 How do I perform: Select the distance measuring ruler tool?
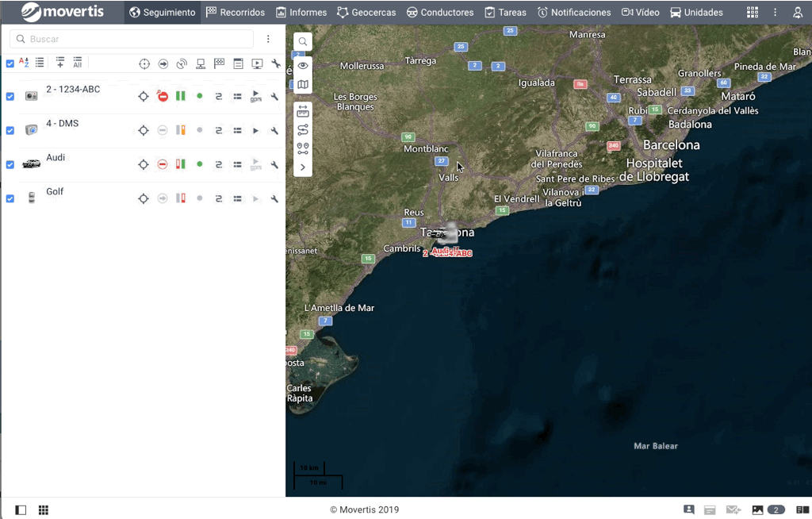pos(303,112)
